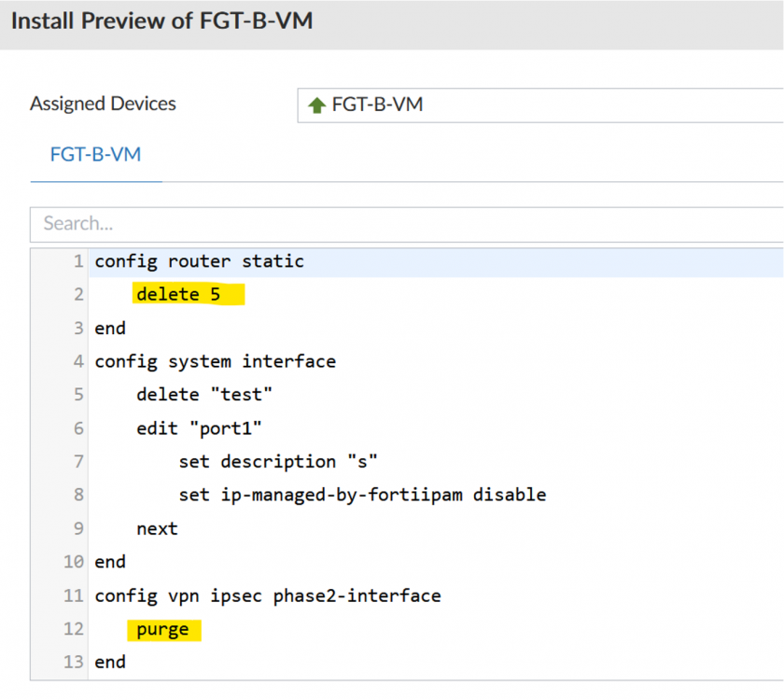784x700 pixels.
Task: Click the 'next' line of code
Action: 157,528
